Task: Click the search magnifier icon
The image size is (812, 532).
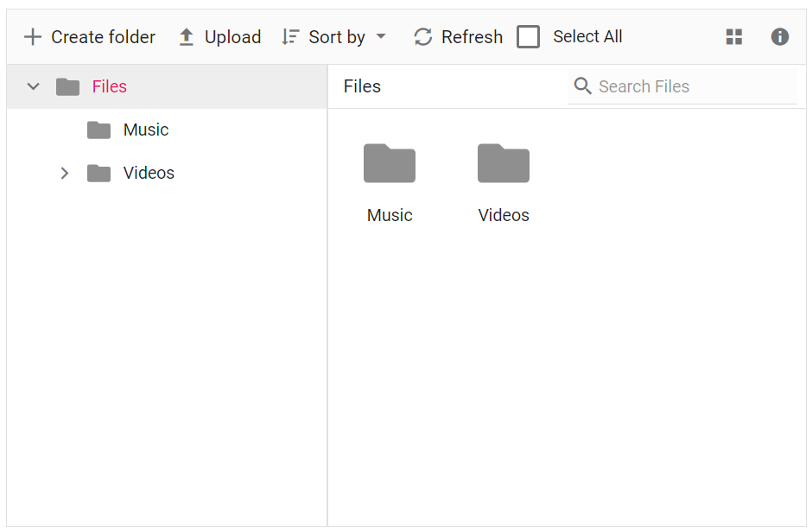Action: click(582, 85)
